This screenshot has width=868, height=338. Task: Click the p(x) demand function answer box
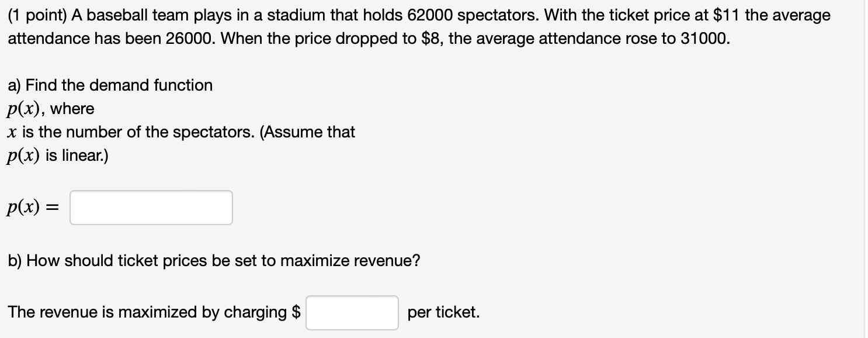[x=151, y=208]
